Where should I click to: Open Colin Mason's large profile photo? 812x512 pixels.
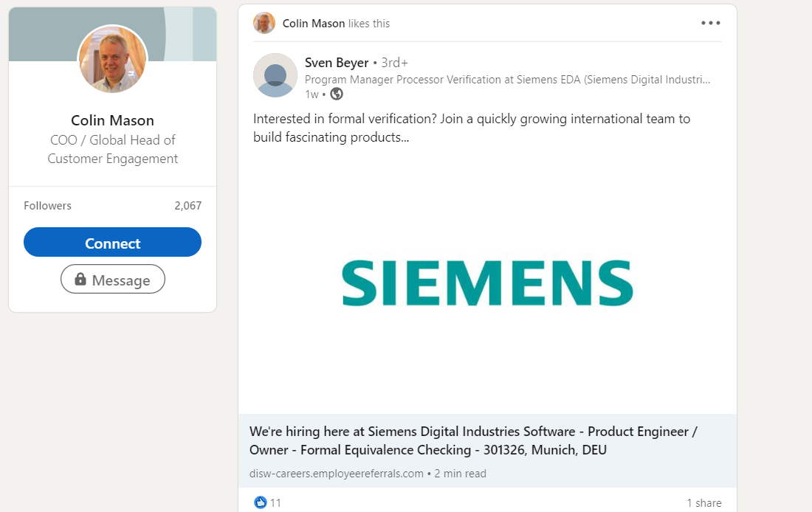pyautogui.click(x=113, y=60)
